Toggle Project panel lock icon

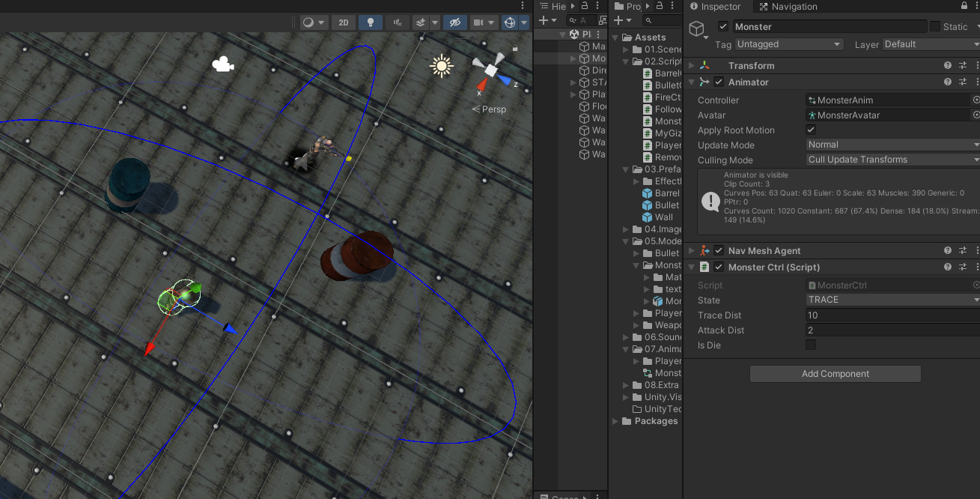(660, 6)
